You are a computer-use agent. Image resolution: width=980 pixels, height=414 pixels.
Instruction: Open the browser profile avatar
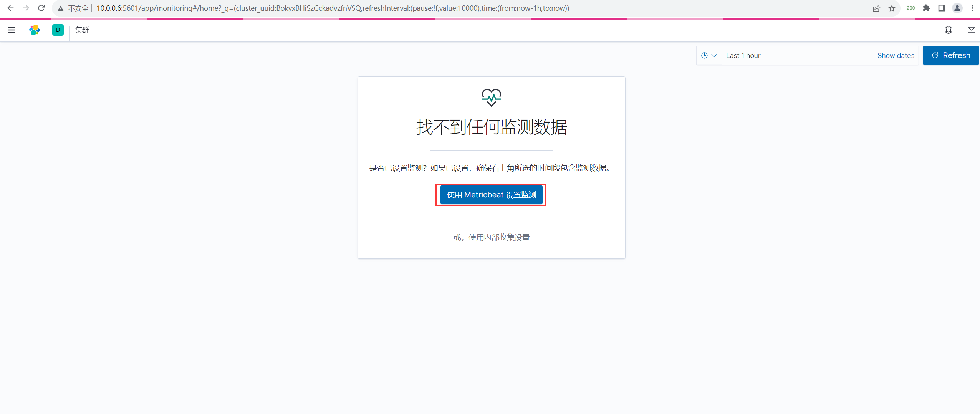click(x=957, y=8)
